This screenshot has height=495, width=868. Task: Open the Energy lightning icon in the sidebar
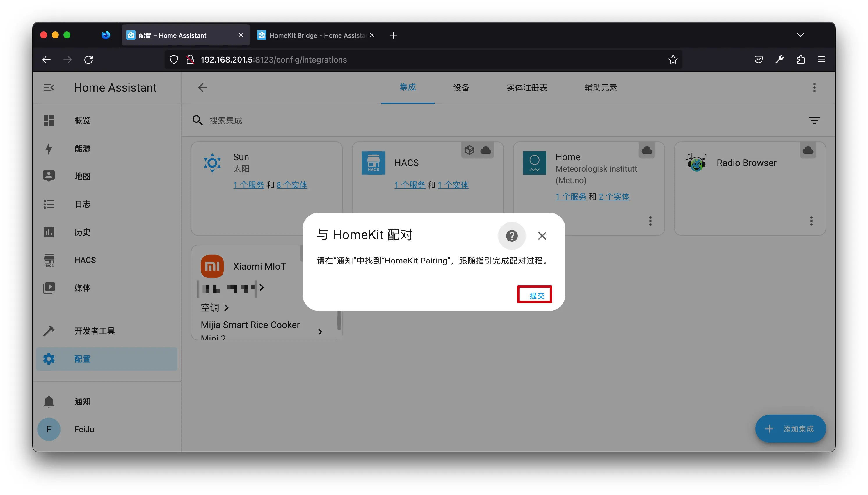pyautogui.click(x=49, y=148)
